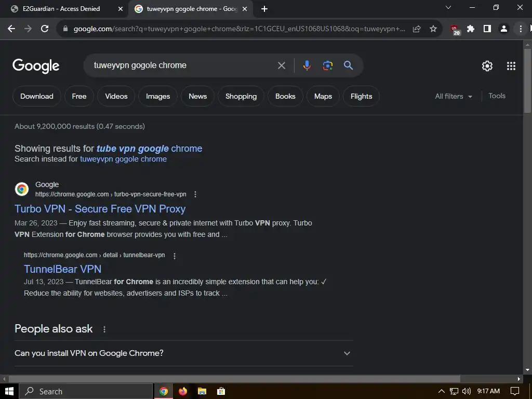Open the Google apps grid

point(511,66)
